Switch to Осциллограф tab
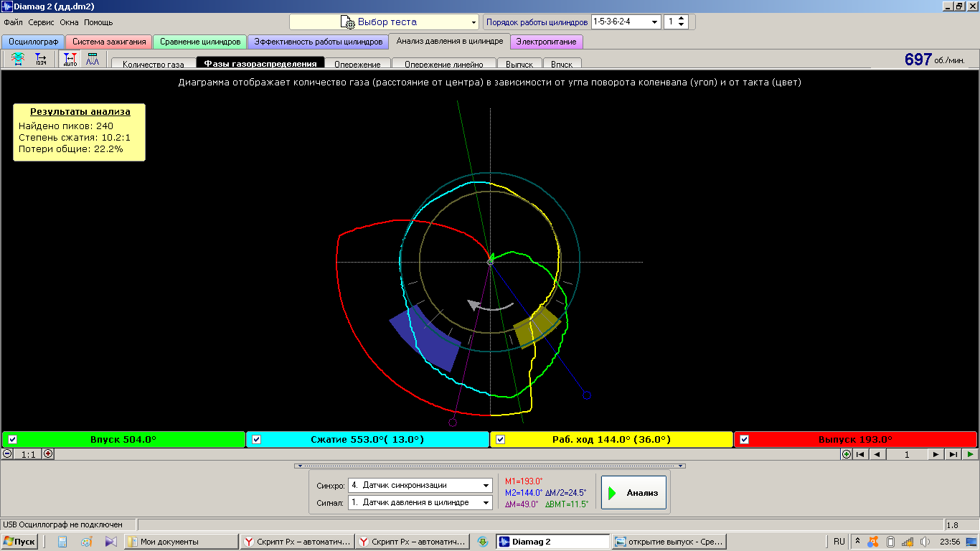 [x=33, y=42]
